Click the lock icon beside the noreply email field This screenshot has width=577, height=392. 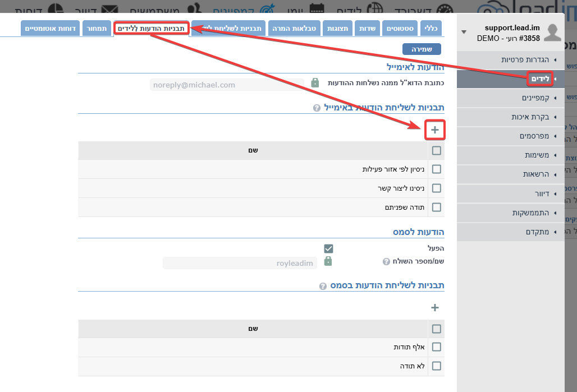pos(315,82)
